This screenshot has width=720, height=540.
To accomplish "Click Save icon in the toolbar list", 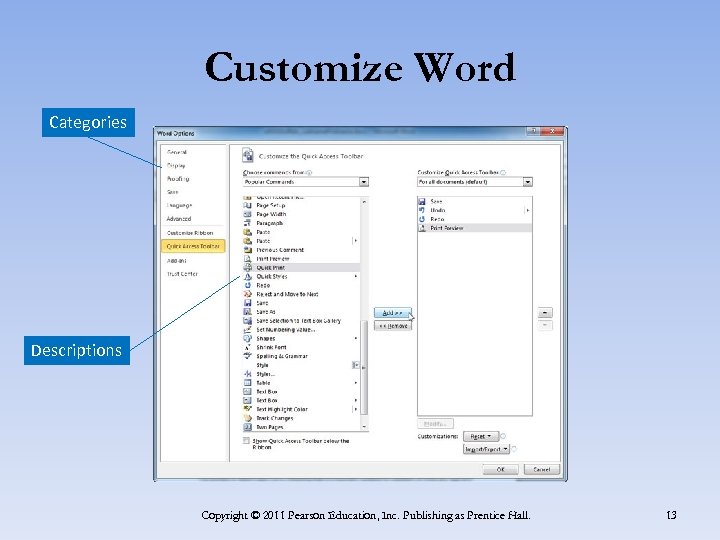I will point(422,201).
